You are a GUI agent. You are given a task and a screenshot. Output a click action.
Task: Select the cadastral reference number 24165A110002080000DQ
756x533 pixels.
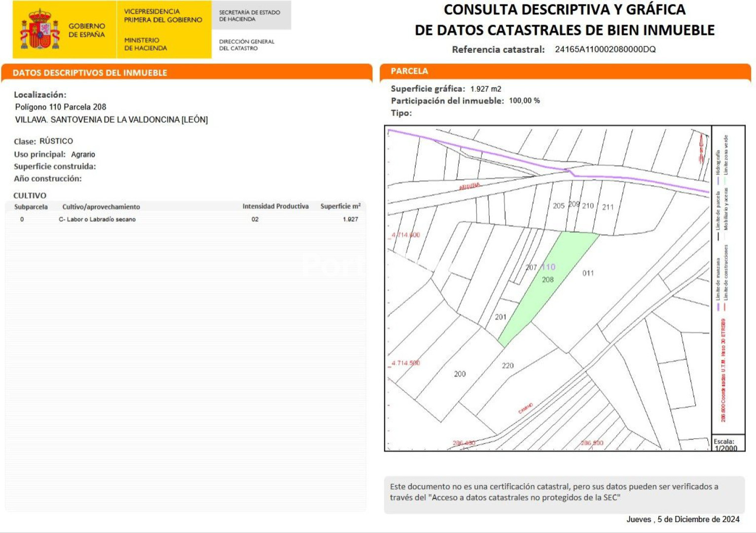pyautogui.click(x=605, y=49)
